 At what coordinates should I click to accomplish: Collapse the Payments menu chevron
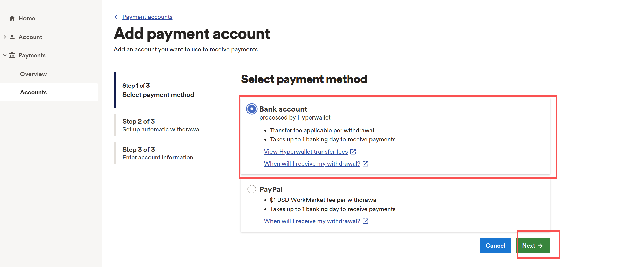(5, 55)
